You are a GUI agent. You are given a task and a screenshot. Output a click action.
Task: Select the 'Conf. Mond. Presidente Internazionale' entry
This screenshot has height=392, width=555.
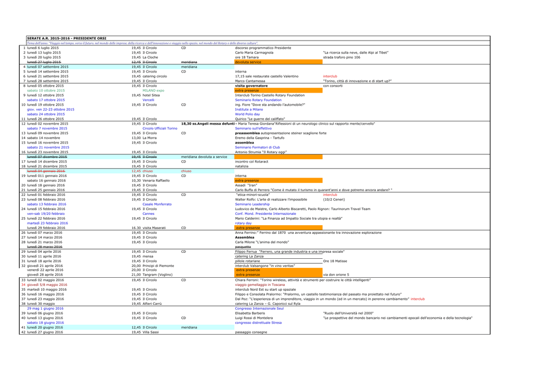click(x=266, y=214)
